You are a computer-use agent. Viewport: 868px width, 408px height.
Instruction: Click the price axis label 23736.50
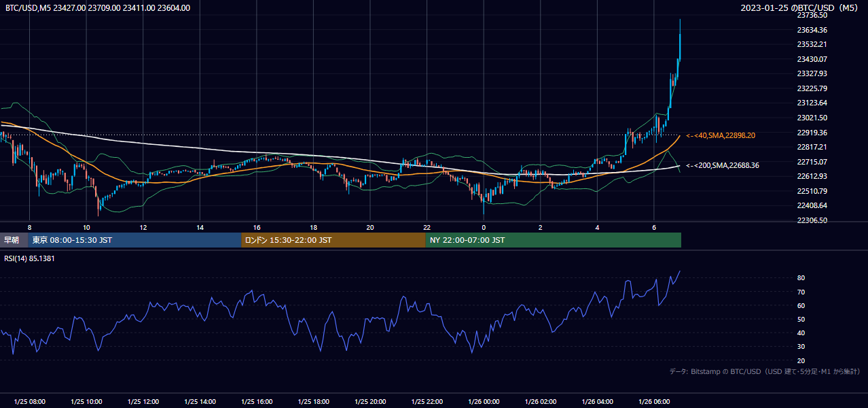tap(812, 15)
